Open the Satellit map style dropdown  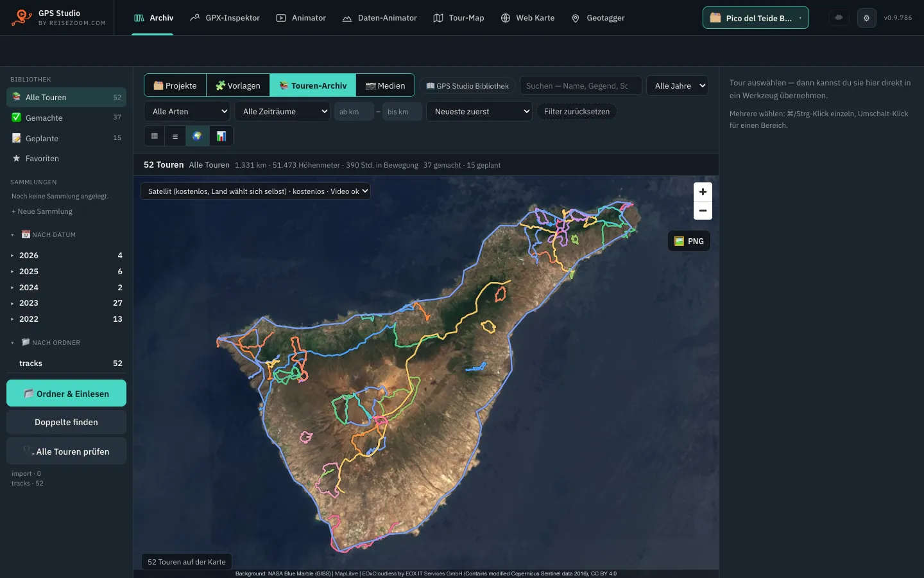pyautogui.click(x=255, y=191)
